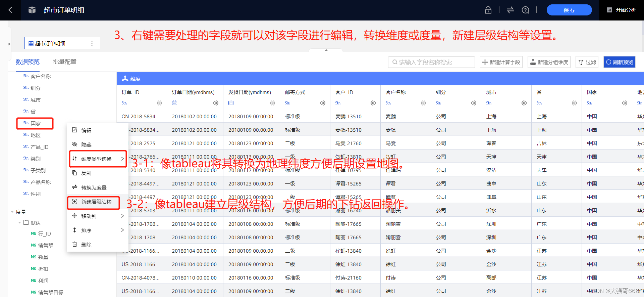Viewport: 644px width, 297px height.
Task: Open 排序 submenu
Action: (98, 230)
